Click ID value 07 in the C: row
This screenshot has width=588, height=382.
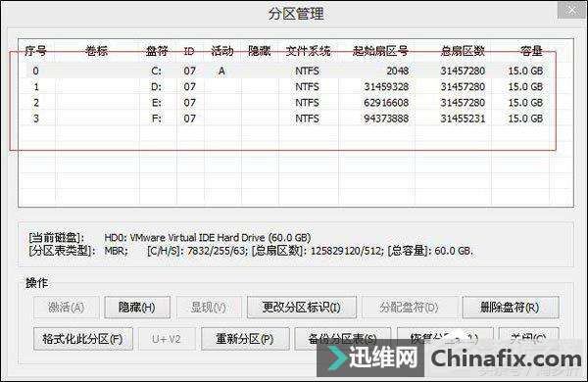click(189, 71)
